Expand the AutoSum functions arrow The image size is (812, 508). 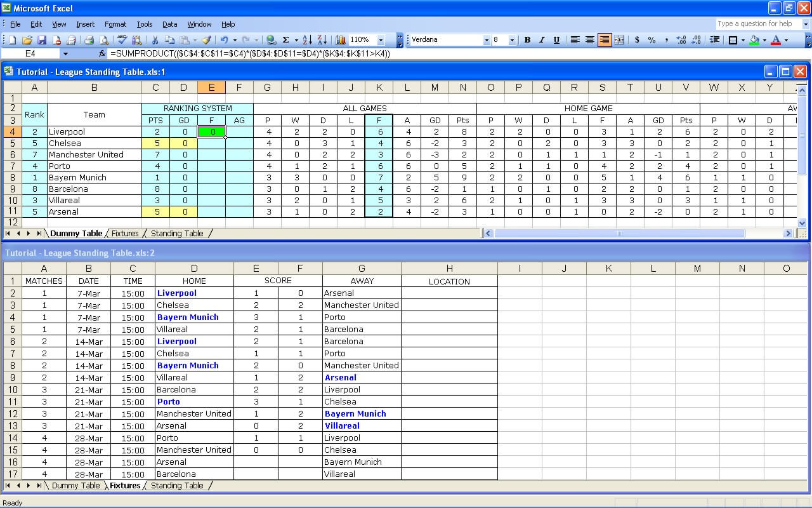[x=296, y=40]
